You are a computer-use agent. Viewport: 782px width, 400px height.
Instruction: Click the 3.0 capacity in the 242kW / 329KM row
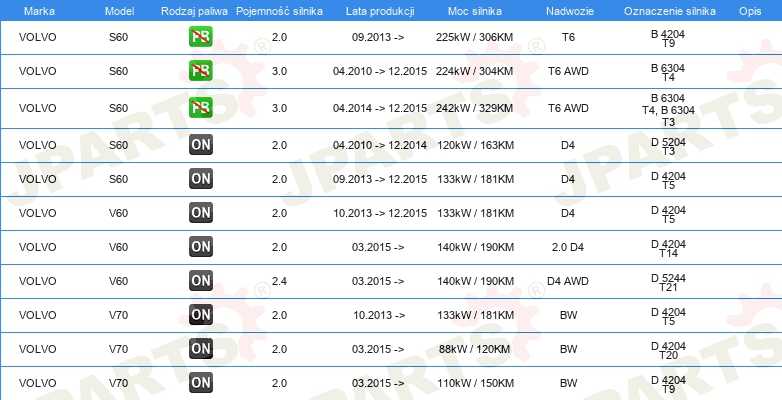pyautogui.click(x=279, y=108)
